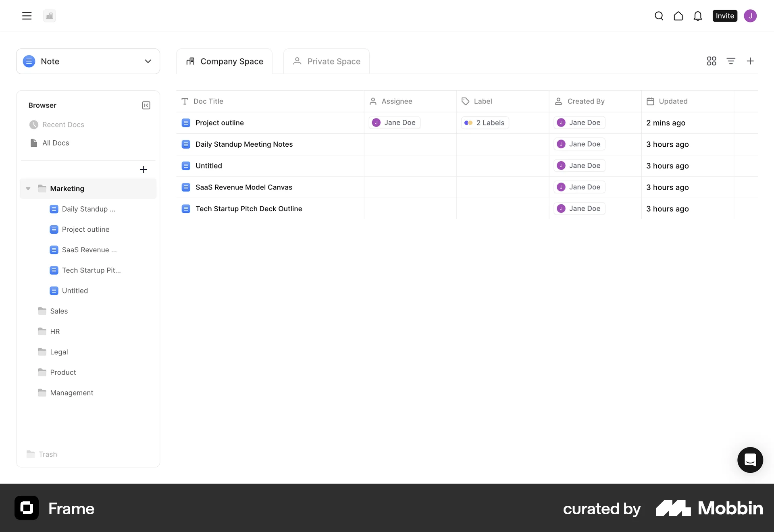This screenshot has height=532, width=774.
Task: Add a folder with the sidebar plus icon
Action: [x=144, y=169]
